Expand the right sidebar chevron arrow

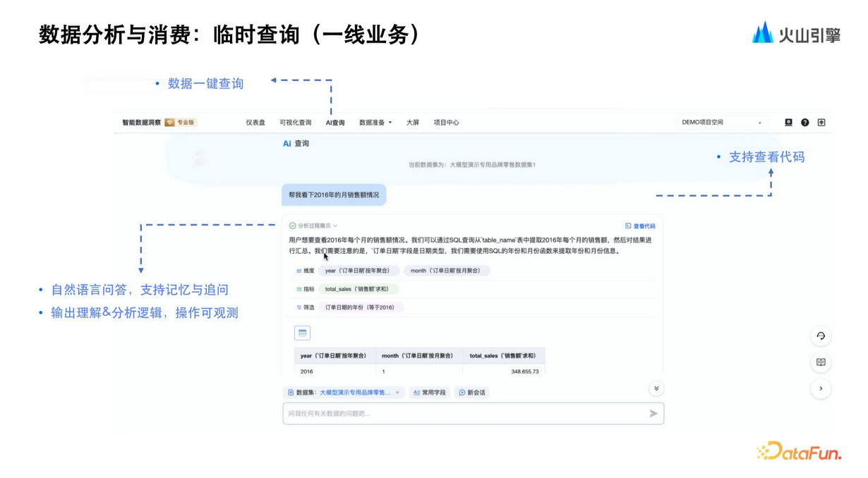coord(821,388)
